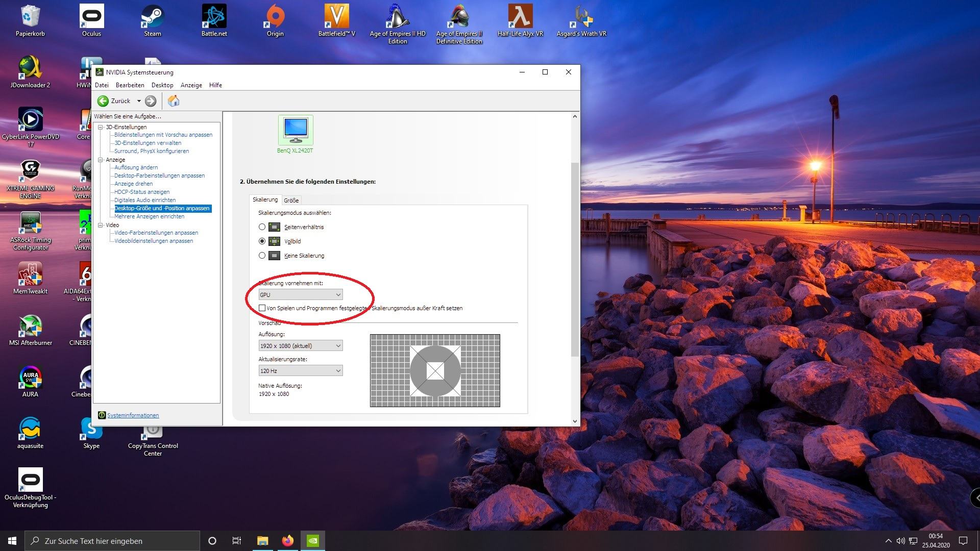Open Surround, PhysX konfigurieren task
This screenshot has width=980, height=551.
(x=152, y=151)
